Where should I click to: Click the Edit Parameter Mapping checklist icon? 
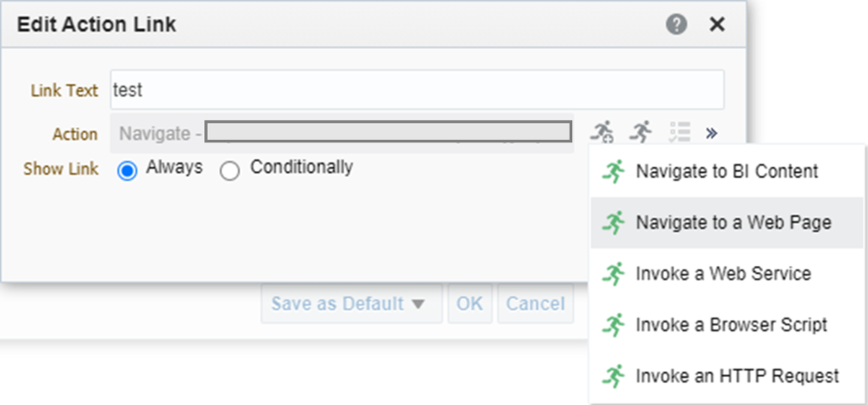coord(680,133)
